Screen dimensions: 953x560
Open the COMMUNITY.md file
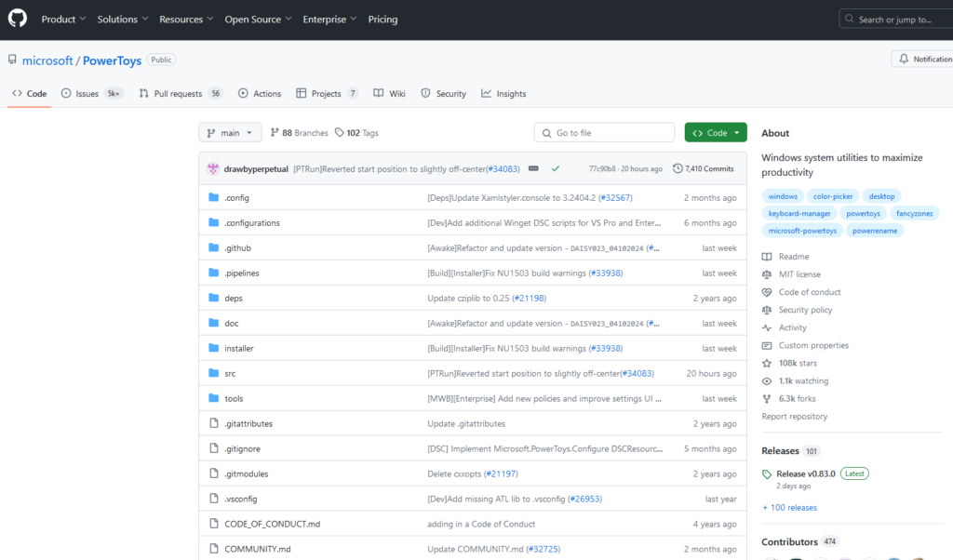coord(258,549)
